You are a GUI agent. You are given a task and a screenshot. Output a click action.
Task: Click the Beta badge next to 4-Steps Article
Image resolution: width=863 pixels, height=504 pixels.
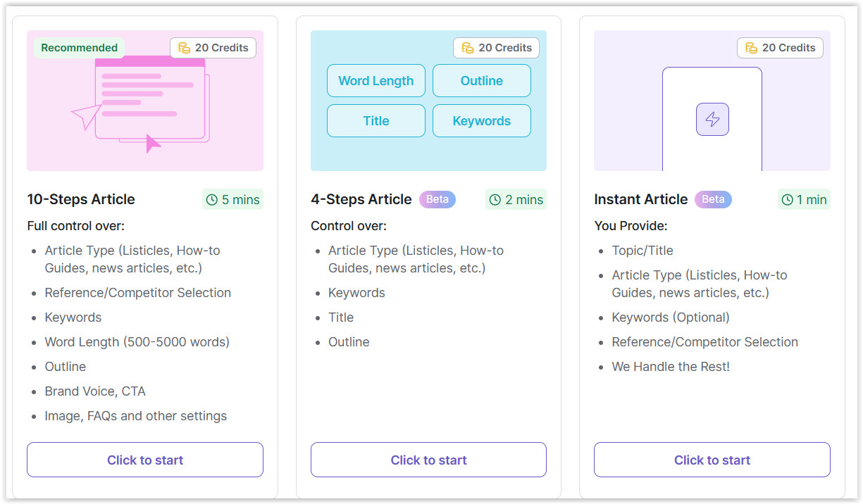tap(437, 199)
